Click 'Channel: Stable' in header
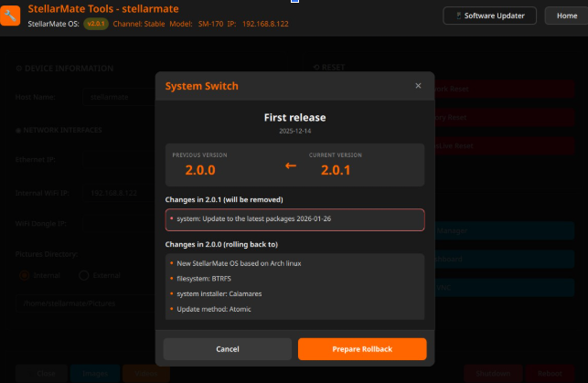This screenshot has width=588, height=383. tap(139, 24)
